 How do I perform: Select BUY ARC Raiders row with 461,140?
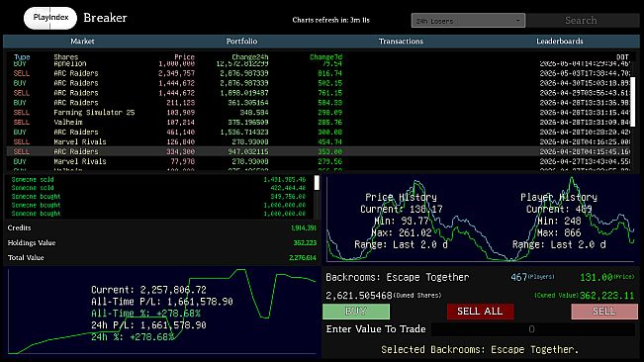[x=319, y=133]
